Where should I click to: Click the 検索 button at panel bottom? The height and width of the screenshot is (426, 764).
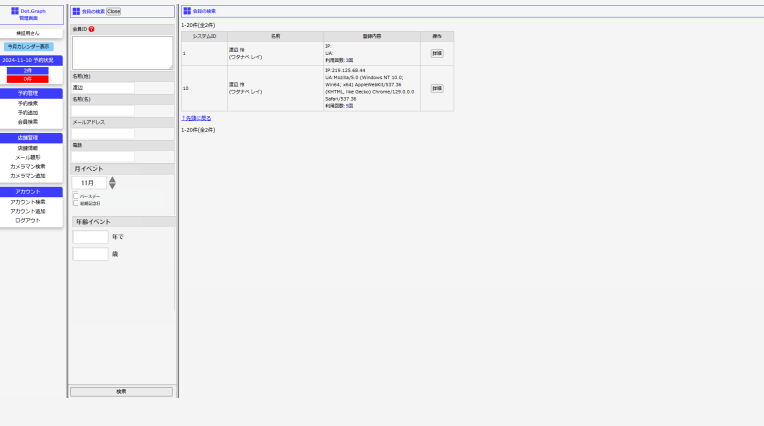121,392
